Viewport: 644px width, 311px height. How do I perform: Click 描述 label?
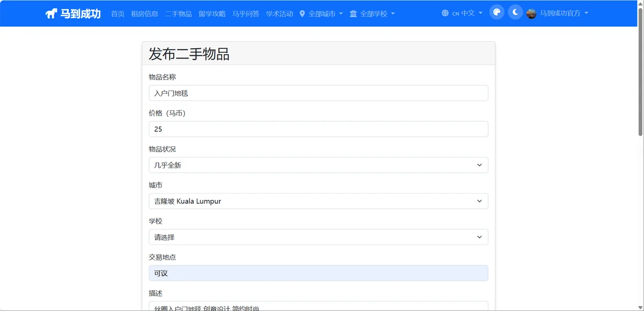click(x=156, y=293)
